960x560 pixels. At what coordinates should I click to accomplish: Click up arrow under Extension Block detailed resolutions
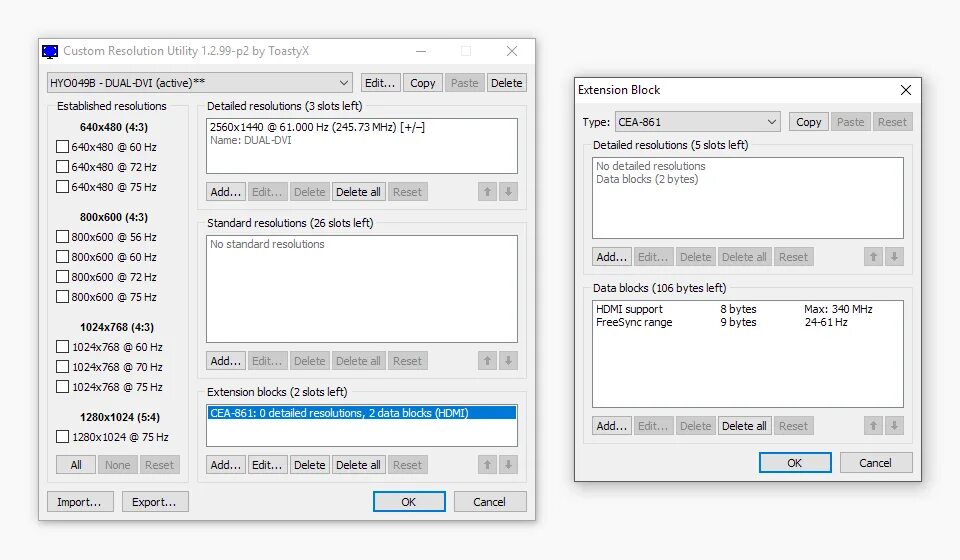coord(874,257)
